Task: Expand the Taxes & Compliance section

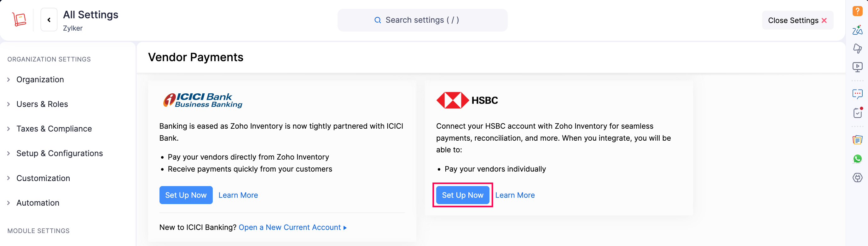Action: (x=54, y=128)
